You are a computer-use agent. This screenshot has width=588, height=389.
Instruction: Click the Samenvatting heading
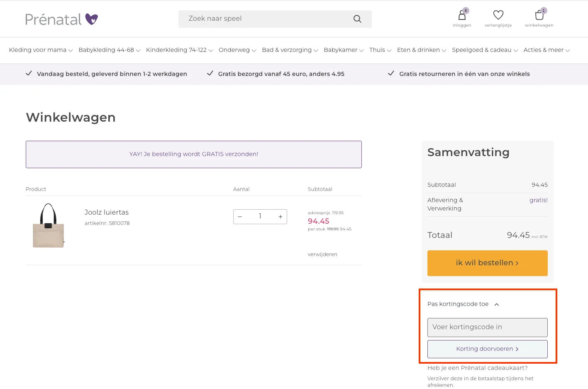[x=468, y=152]
